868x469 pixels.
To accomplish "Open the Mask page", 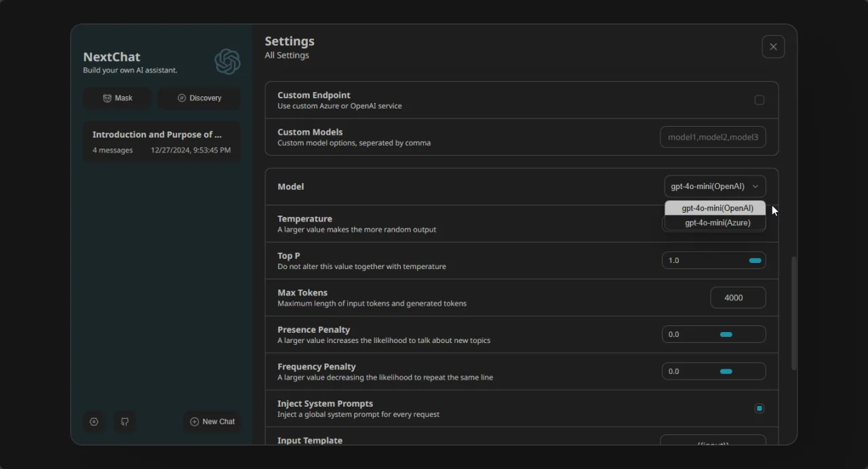I will point(117,98).
